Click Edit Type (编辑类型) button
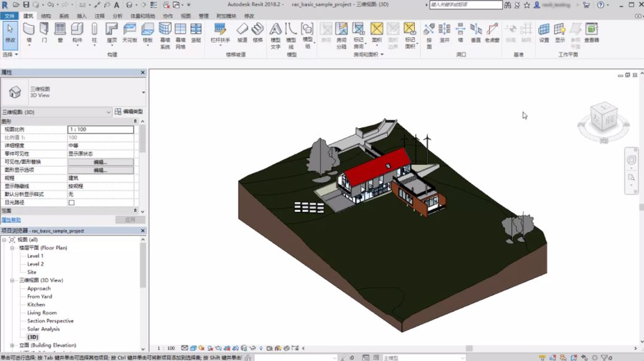 tap(129, 112)
